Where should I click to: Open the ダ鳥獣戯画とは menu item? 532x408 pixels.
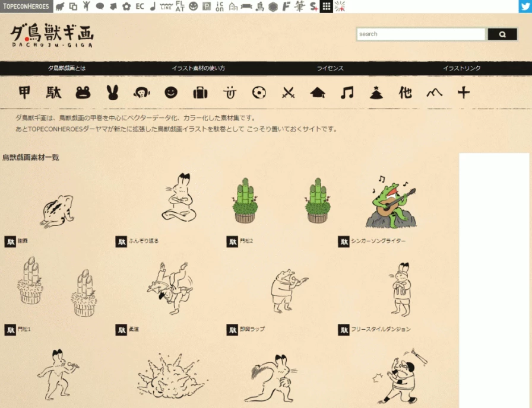[66, 68]
